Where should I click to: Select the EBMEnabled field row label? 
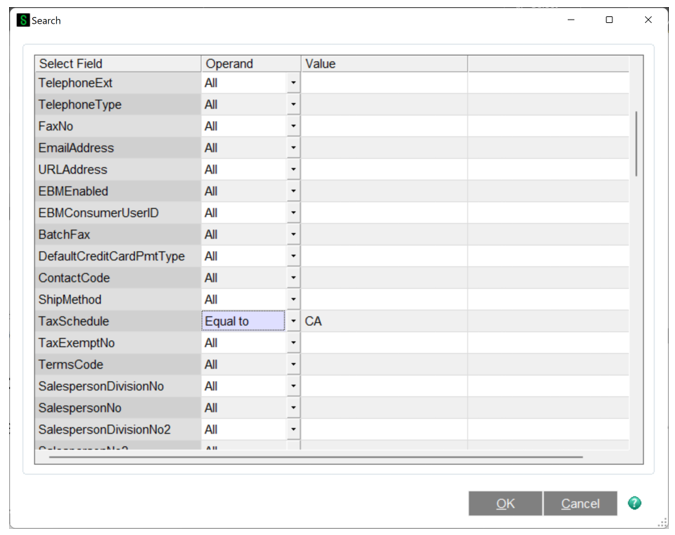click(118, 191)
